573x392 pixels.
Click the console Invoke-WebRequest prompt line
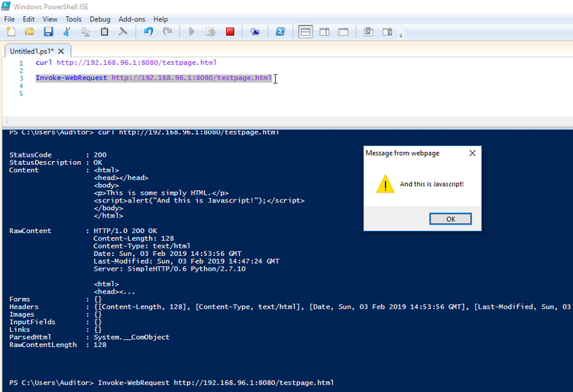[x=171, y=383]
